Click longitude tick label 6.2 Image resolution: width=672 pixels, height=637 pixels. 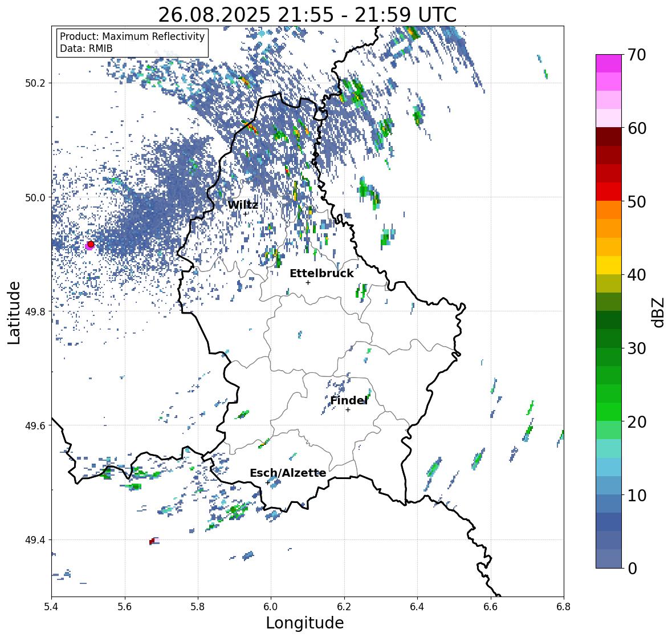coord(344,606)
